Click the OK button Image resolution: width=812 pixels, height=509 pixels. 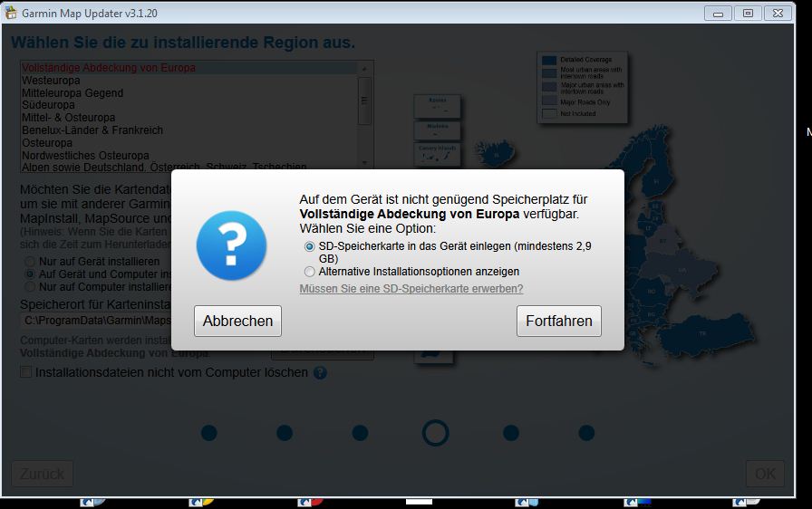tap(765, 474)
